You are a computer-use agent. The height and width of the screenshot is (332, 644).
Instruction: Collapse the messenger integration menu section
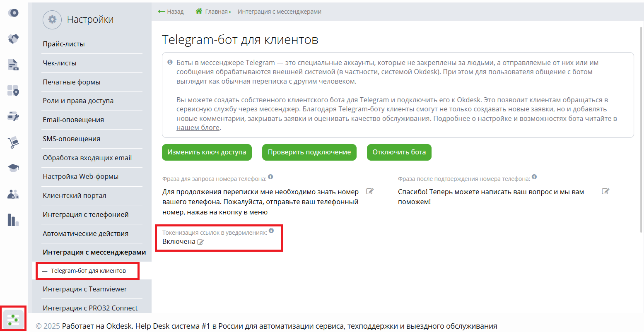coord(94,252)
